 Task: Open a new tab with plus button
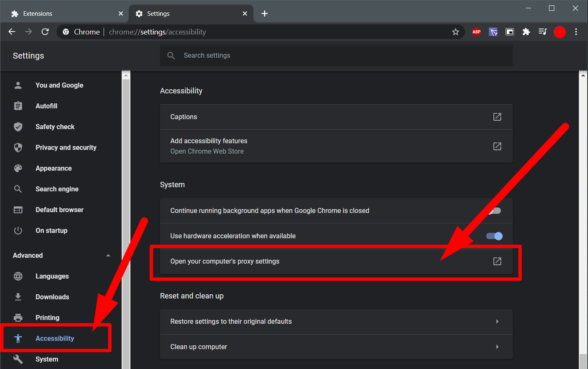[x=265, y=14]
